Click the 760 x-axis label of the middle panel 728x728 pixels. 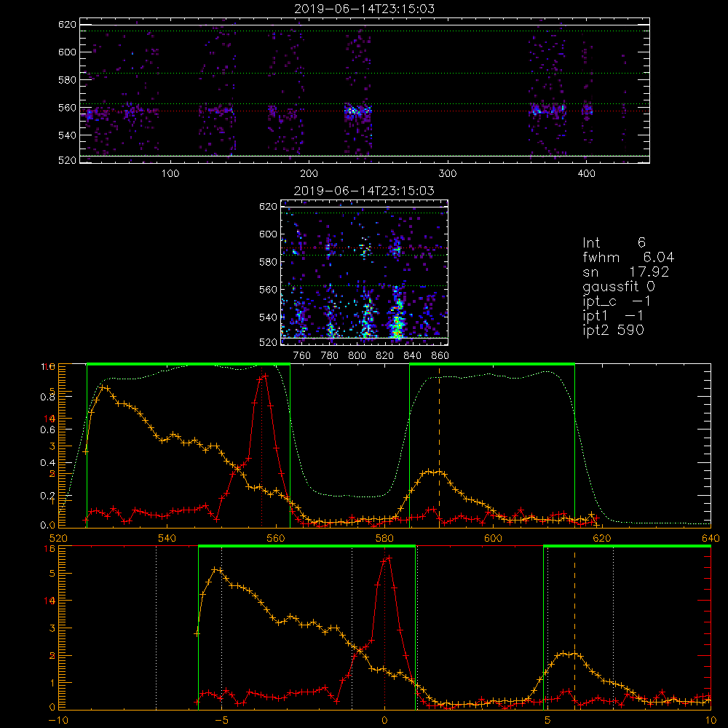pyautogui.click(x=302, y=356)
